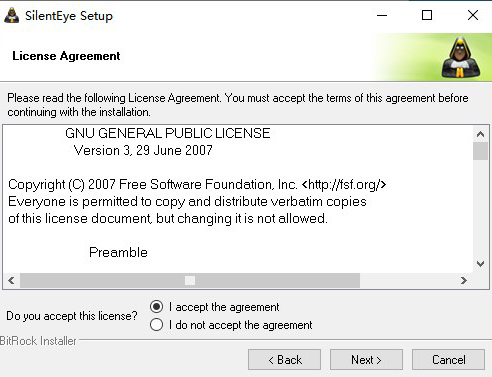This screenshot has height=377, width=492.
Task: Click the Preamble line in license text
Action: tap(118, 252)
